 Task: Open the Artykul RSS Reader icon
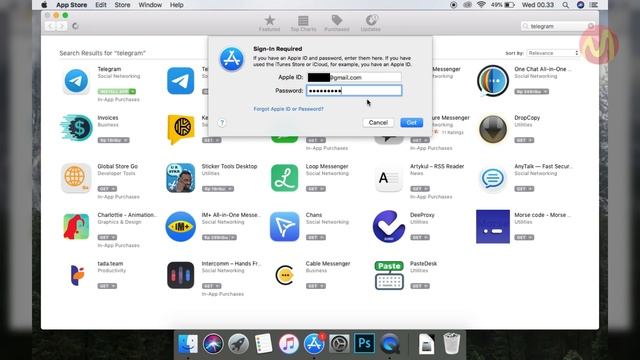pos(389,178)
